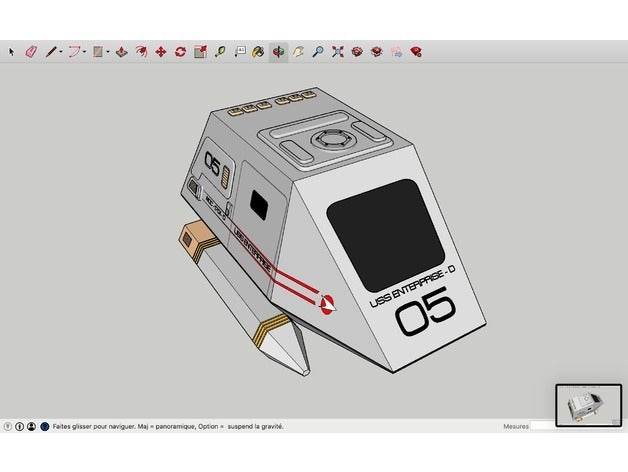
Task: Open the line tool dropdown arrow
Action: pyautogui.click(x=61, y=52)
